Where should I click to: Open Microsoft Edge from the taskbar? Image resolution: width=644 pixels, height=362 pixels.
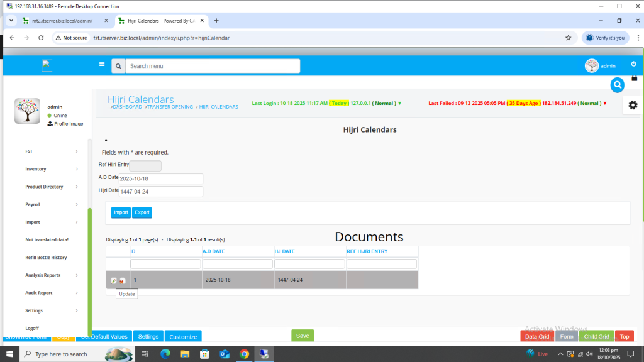point(165,354)
